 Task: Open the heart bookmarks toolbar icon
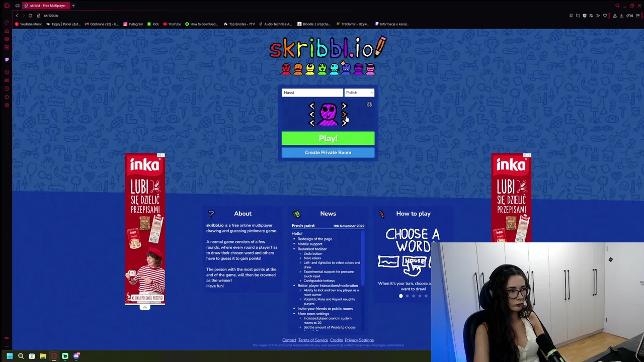pos(605,16)
